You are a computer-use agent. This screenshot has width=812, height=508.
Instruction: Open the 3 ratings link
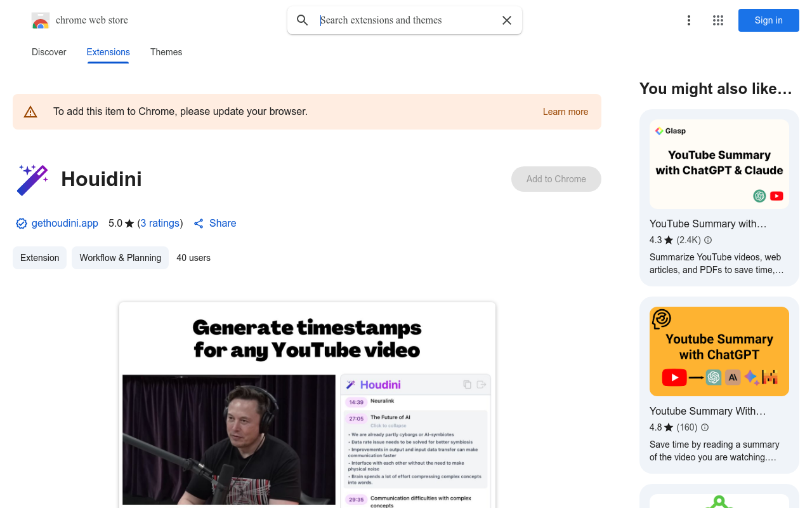[x=160, y=224]
